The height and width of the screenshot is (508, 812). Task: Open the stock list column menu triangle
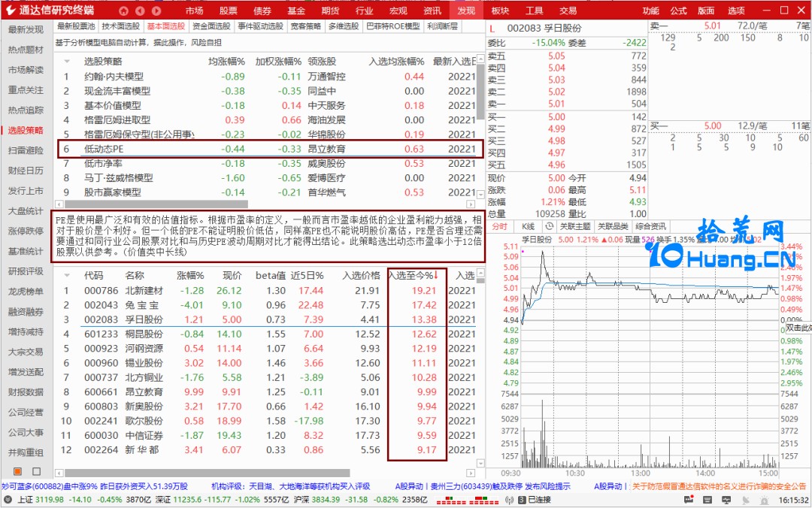tap(67, 276)
